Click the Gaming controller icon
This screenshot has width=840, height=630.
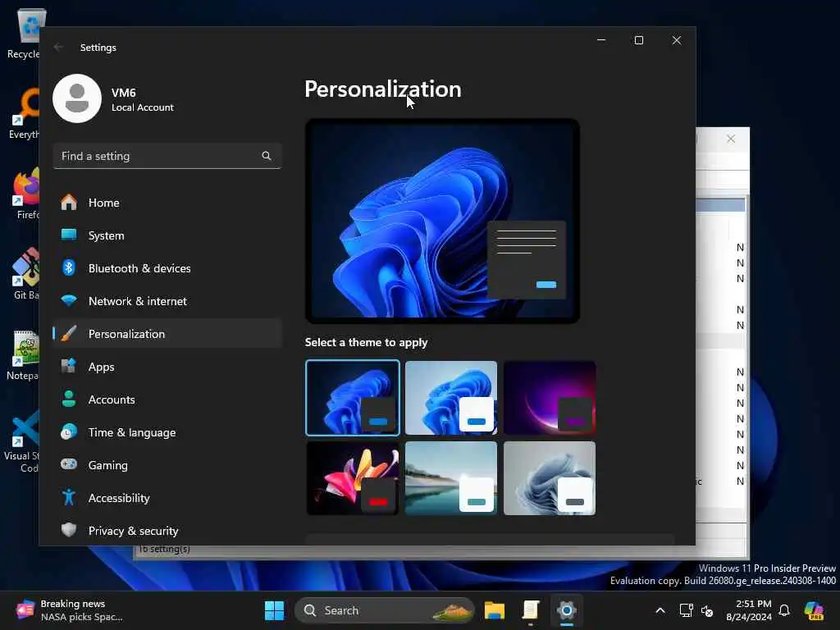(69, 464)
